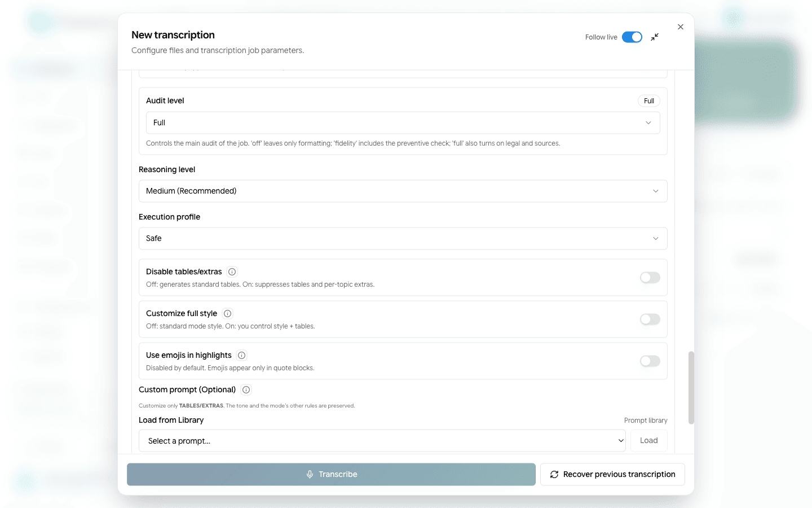Turn on Customize full style

(x=650, y=319)
